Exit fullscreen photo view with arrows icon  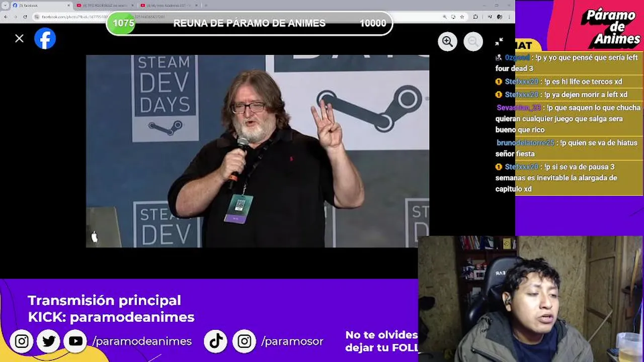499,41
